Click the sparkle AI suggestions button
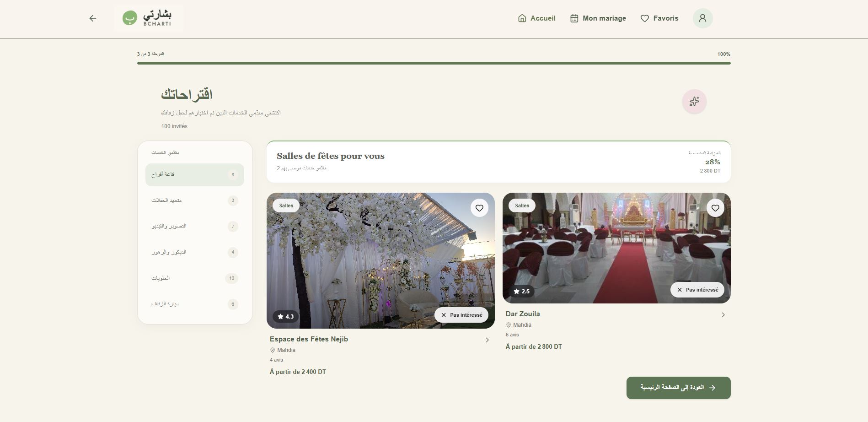The height and width of the screenshot is (422, 868). [x=694, y=101]
